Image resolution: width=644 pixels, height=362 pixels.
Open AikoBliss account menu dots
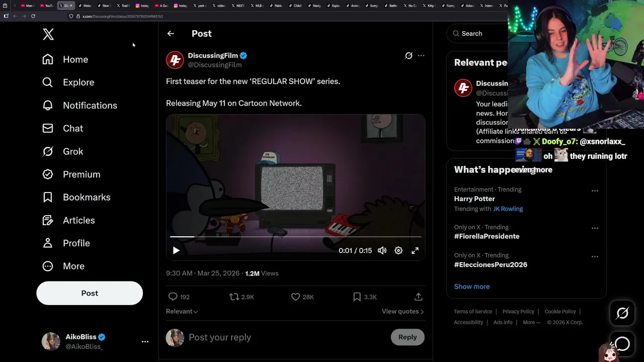click(145, 341)
